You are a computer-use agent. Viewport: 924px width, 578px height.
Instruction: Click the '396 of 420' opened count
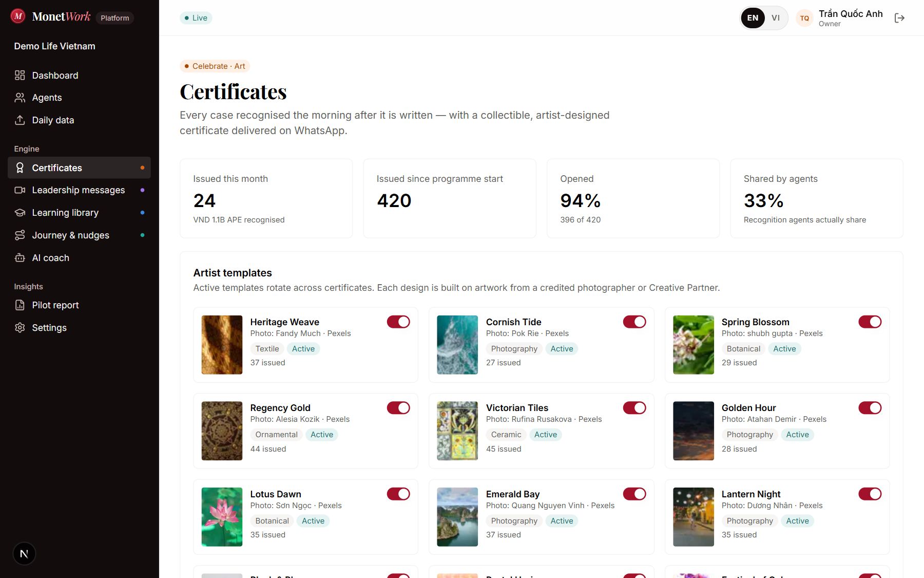581,220
